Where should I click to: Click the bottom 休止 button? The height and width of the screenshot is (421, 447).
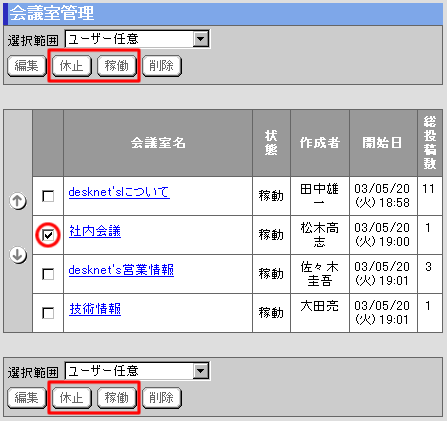(71, 397)
